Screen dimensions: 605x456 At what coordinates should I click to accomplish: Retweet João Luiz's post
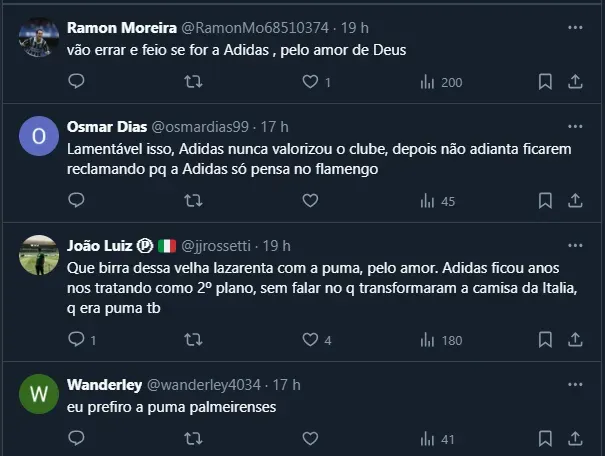194,340
